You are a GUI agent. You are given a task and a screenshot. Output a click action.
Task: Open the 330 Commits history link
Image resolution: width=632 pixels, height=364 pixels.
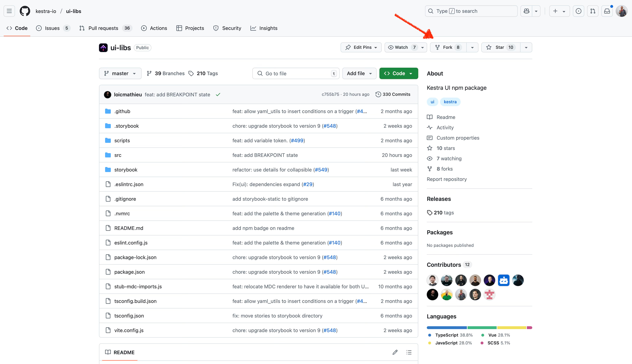click(393, 94)
